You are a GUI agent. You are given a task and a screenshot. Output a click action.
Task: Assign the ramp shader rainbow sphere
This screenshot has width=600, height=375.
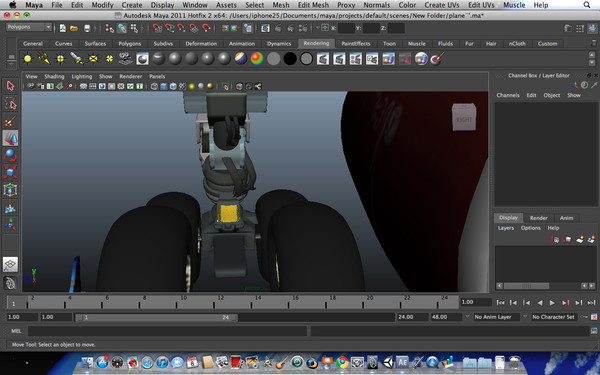[257, 59]
